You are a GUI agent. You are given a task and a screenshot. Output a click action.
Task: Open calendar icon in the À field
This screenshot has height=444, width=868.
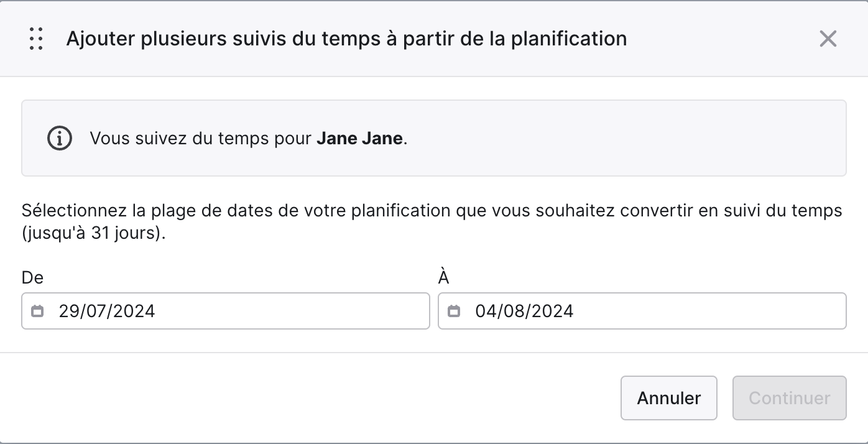point(454,311)
